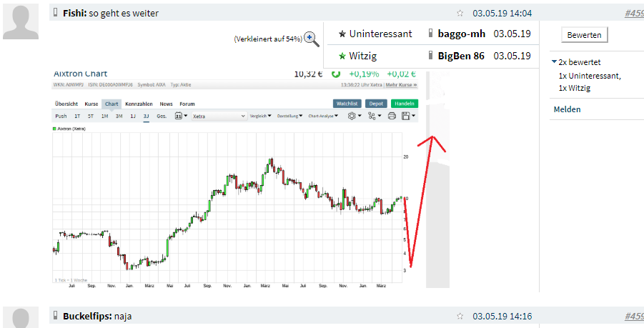Click the green star beside Witzig
The width and height of the screenshot is (644, 328).
click(x=342, y=56)
